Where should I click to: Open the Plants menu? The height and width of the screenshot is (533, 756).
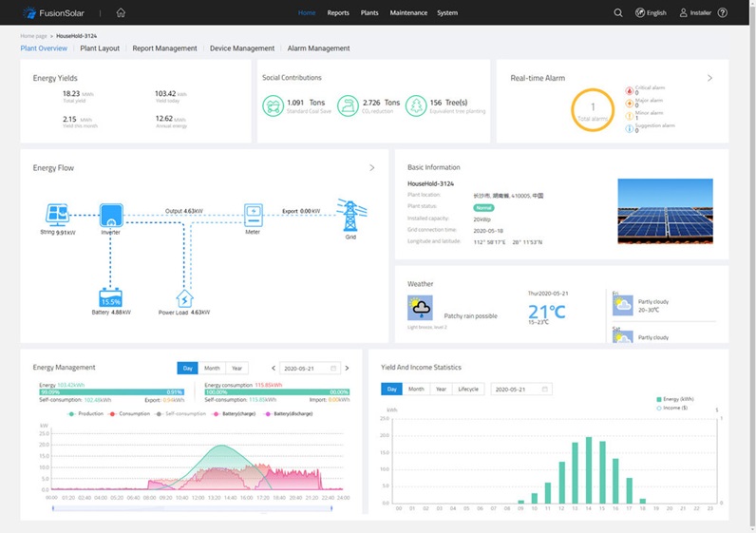[x=369, y=13]
